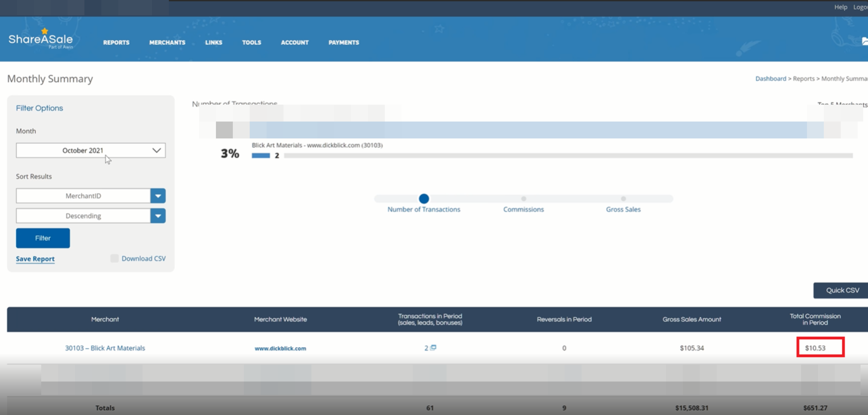The height and width of the screenshot is (415, 868).
Task: Open the Descending order dropdown
Action: point(91,216)
